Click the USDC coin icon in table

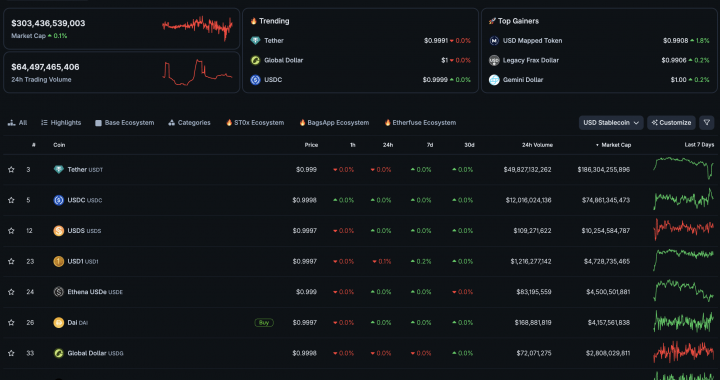pos(58,200)
